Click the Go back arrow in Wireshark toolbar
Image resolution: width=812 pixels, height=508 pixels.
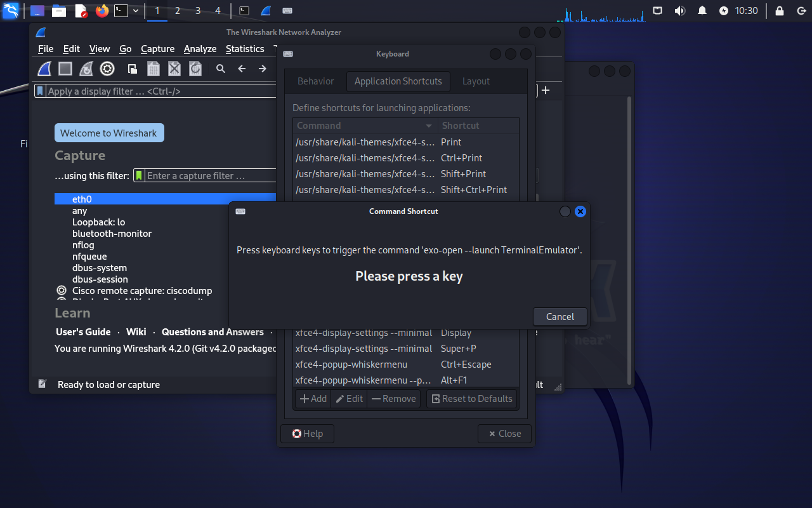coord(242,69)
